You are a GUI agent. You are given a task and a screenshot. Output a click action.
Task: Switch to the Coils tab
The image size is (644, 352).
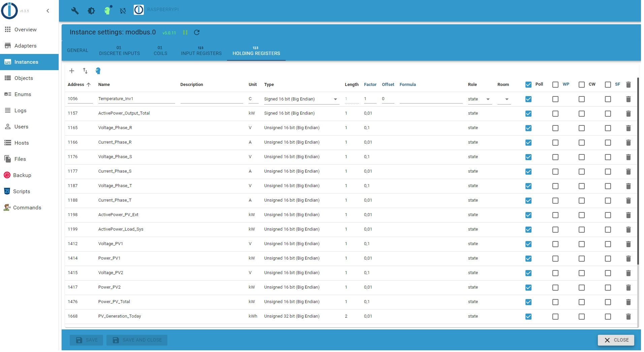coord(160,51)
